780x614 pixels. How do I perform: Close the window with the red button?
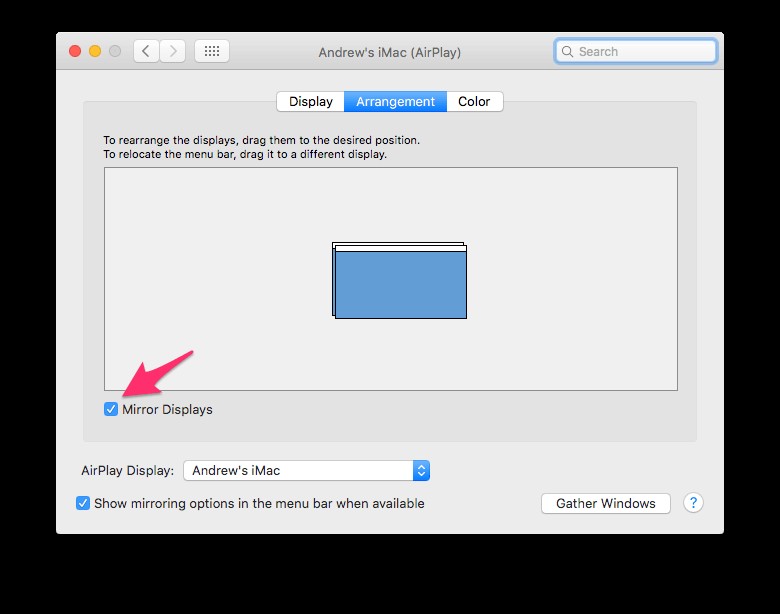[x=75, y=51]
